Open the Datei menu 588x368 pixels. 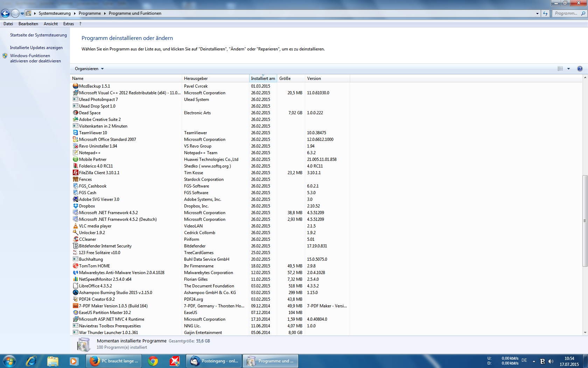click(8, 24)
